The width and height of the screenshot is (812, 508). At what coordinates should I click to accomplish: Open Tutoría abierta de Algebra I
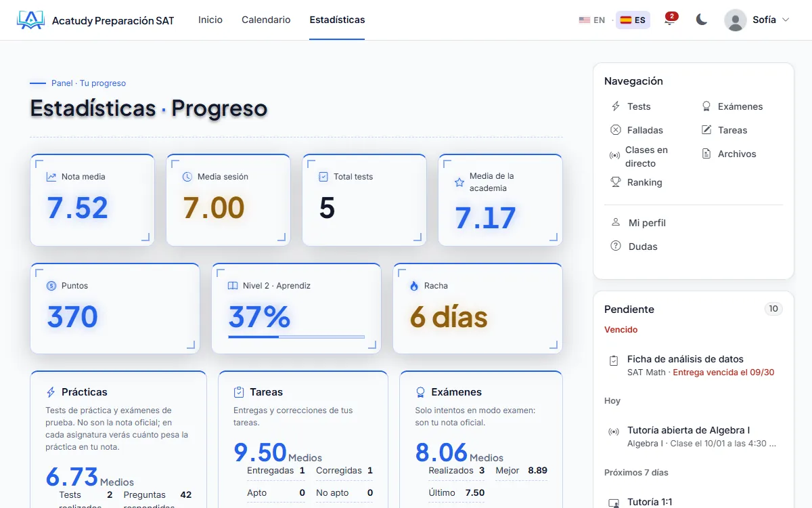(689, 430)
